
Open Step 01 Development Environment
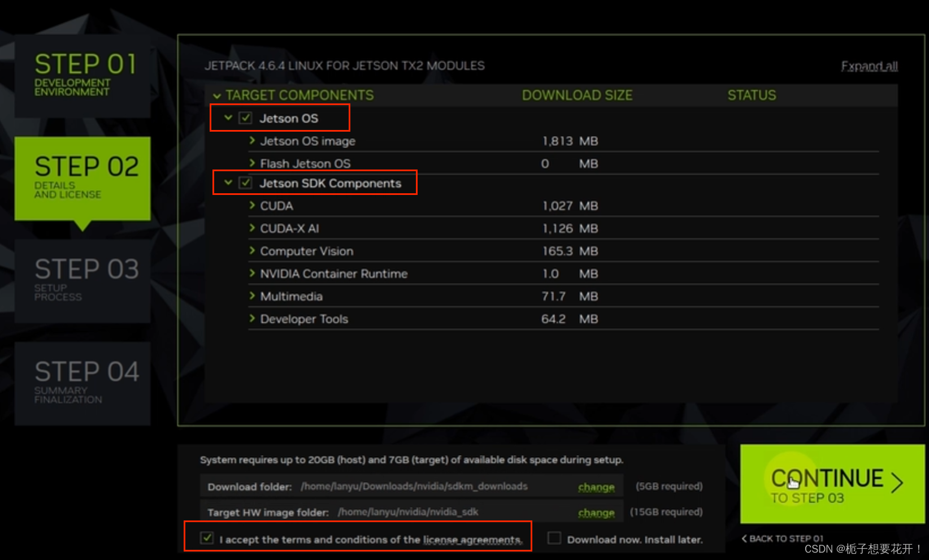coord(83,76)
